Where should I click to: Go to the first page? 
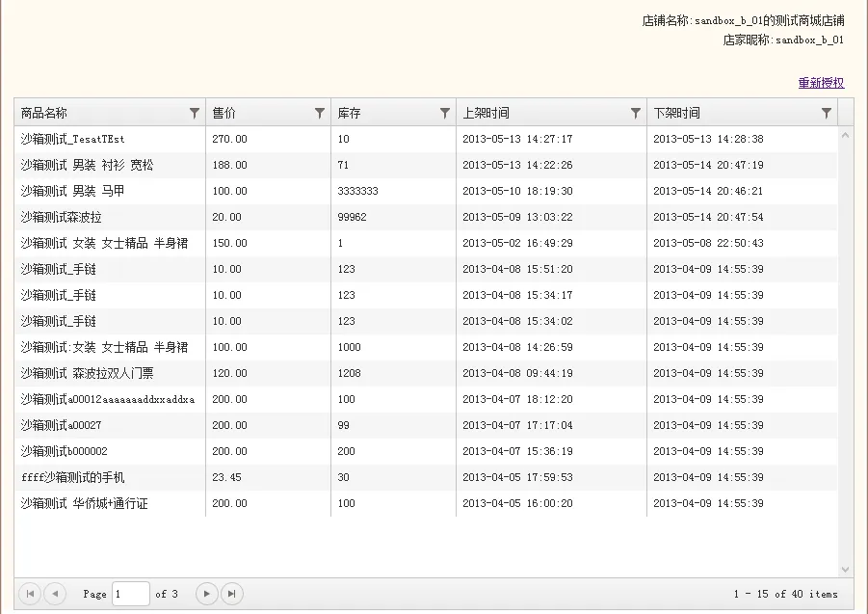(x=30, y=594)
